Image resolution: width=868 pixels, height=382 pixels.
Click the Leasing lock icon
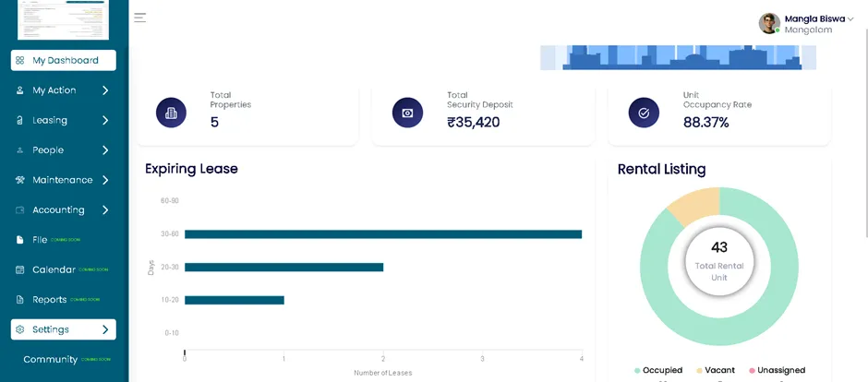click(x=20, y=121)
